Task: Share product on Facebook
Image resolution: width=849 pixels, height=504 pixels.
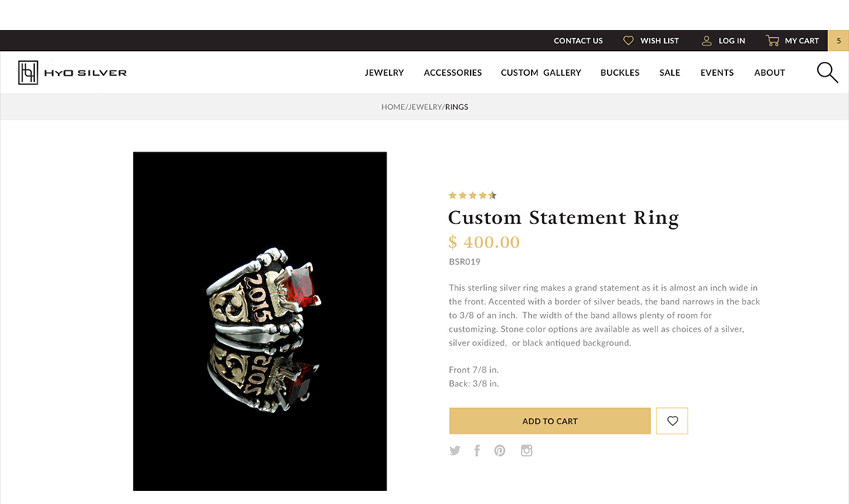Action: tap(477, 451)
